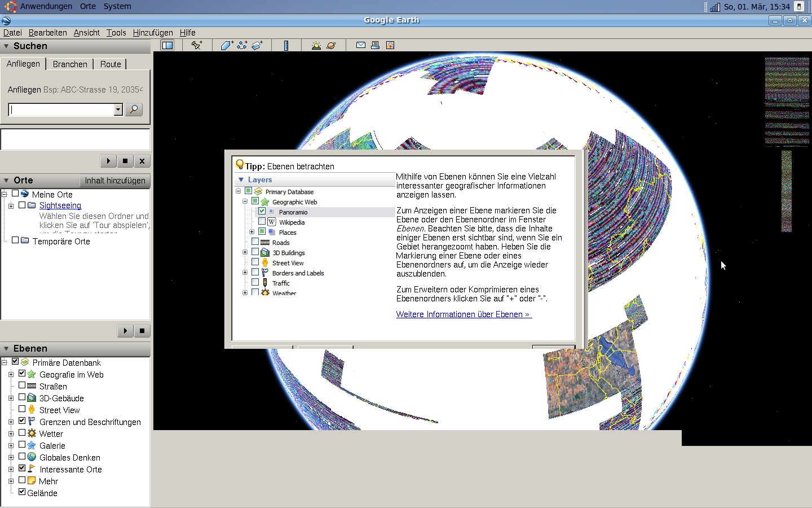Click the clock showing So, 01. Mär, 15:34
The image size is (812, 508).
point(757,7)
